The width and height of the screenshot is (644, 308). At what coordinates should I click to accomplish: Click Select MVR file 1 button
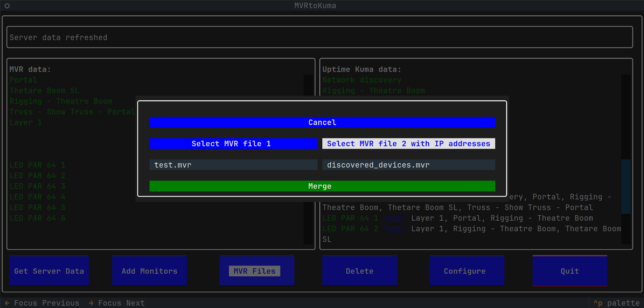click(233, 143)
